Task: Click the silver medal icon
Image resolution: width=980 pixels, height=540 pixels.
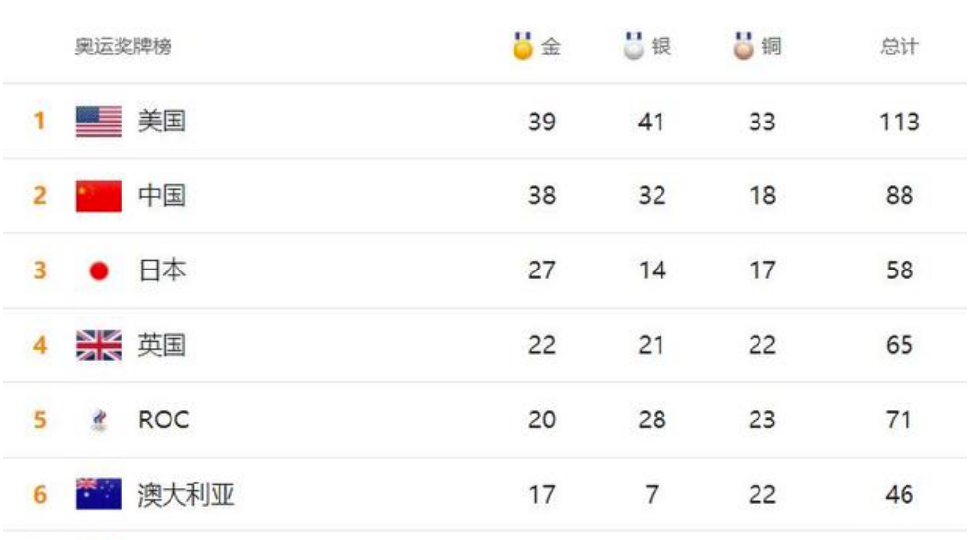Action: coord(635,46)
